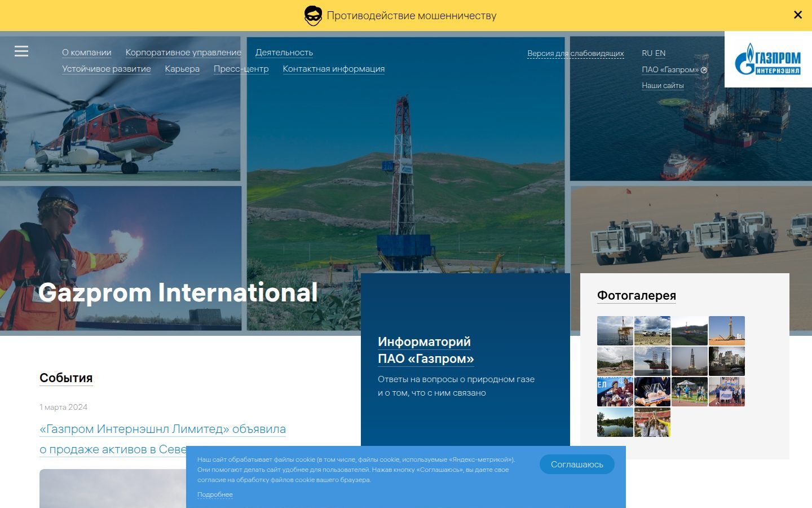Enable Версия для слабовидящих mode
This screenshot has width=812, height=508.
[x=576, y=54]
